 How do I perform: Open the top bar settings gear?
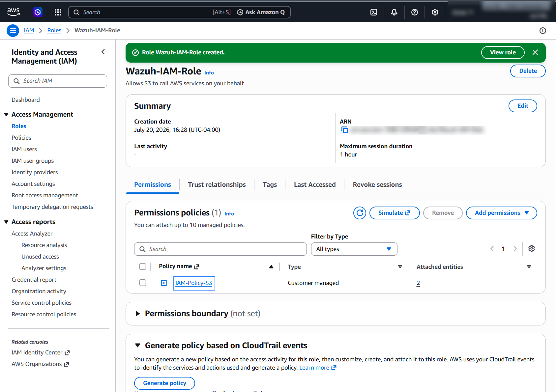(435, 12)
